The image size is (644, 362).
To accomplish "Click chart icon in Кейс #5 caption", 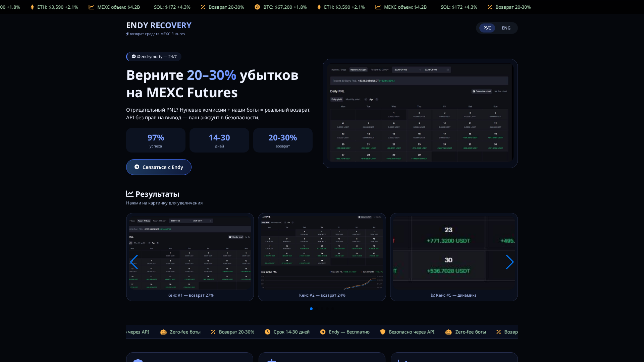I will 433,295.
